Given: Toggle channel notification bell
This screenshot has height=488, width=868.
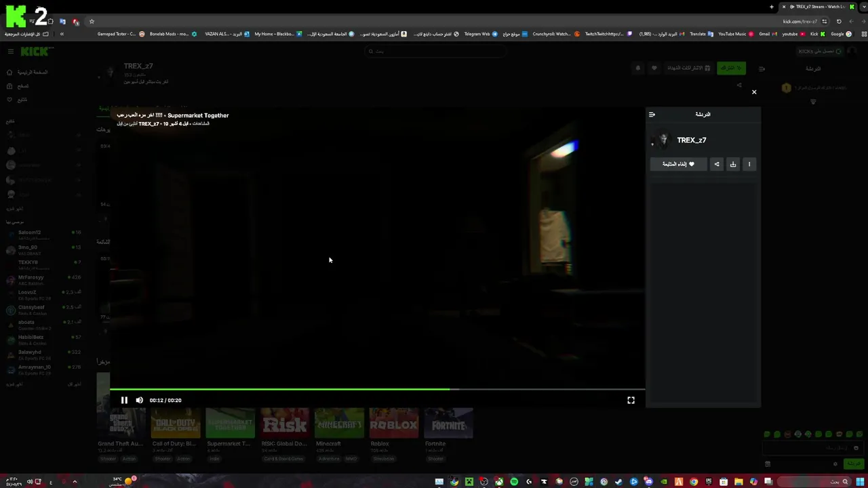Looking at the screenshot, I should click(637, 68).
